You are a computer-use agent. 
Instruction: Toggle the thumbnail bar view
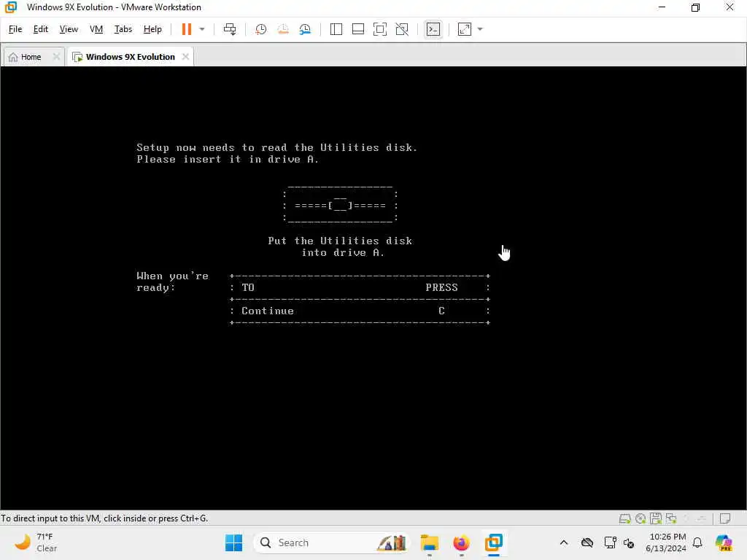pos(357,29)
